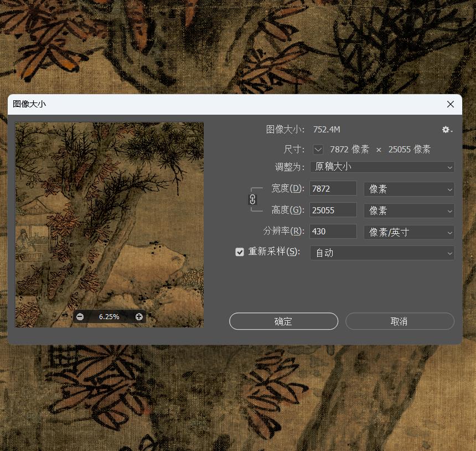
Task: Open the width unit 像素 dropdown
Action: [x=409, y=189]
